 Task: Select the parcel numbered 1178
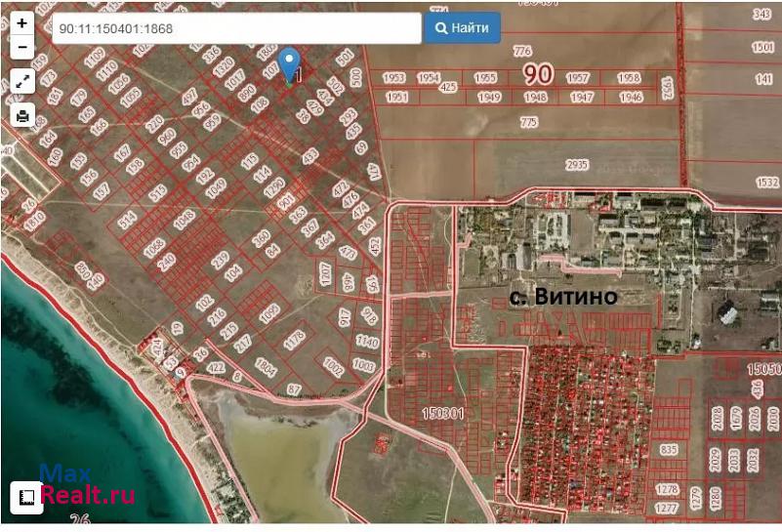coord(294,341)
